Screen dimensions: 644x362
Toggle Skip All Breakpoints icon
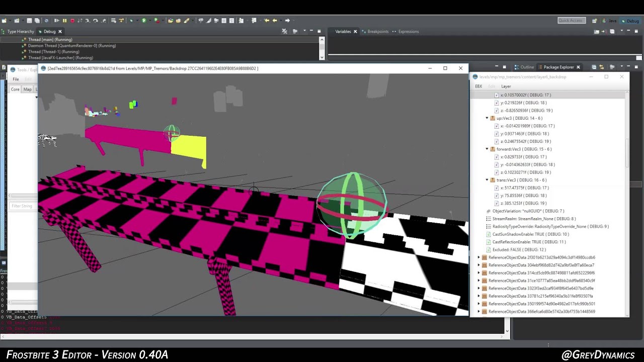pos(46,21)
